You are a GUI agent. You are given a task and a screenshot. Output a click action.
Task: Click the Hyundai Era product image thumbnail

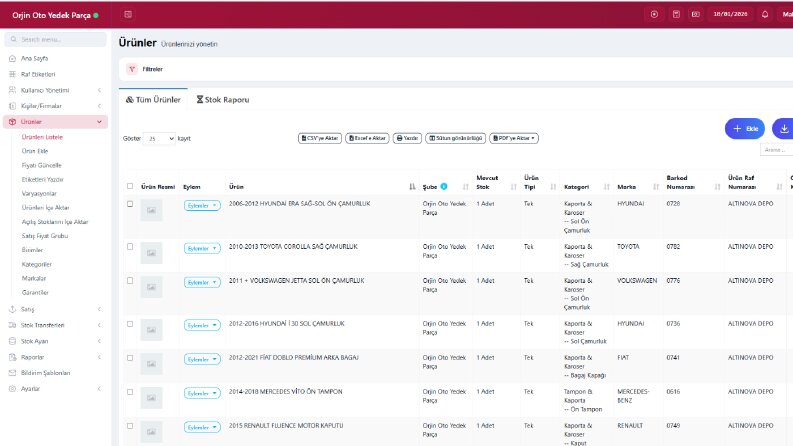click(x=151, y=210)
